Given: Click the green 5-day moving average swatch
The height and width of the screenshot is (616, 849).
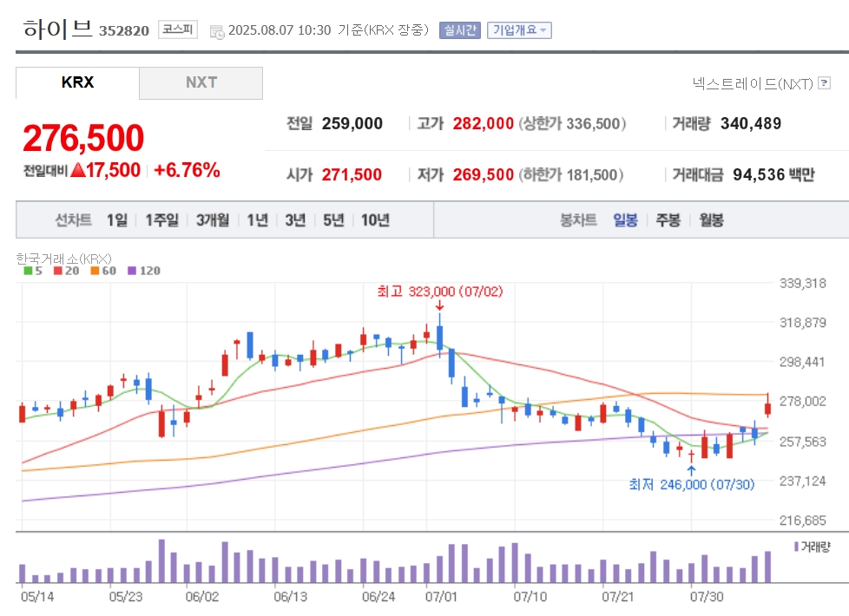Looking at the screenshot, I should (28, 271).
